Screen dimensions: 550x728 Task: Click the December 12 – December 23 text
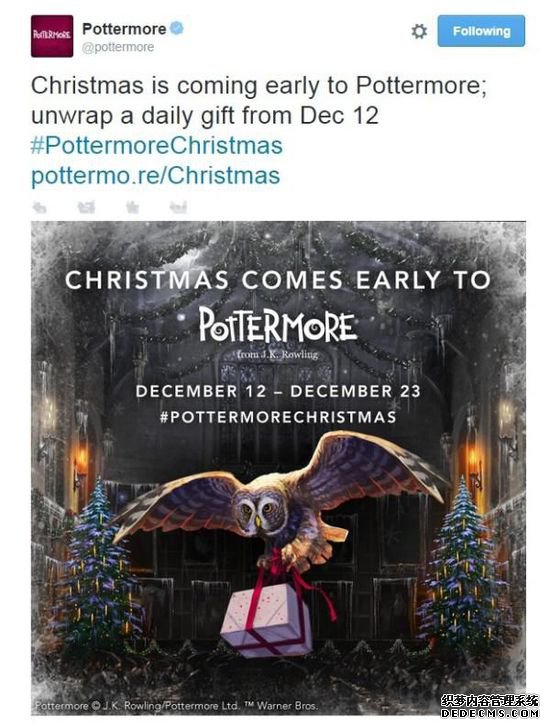[278, 391]
